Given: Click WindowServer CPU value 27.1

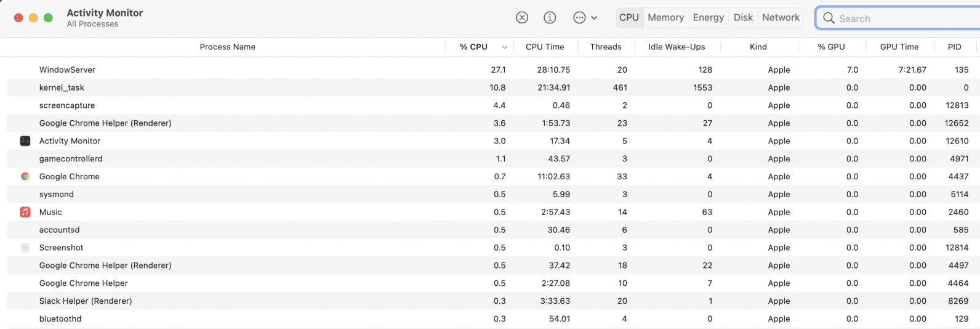Looking at the screenshot, I should click(498, 70).
